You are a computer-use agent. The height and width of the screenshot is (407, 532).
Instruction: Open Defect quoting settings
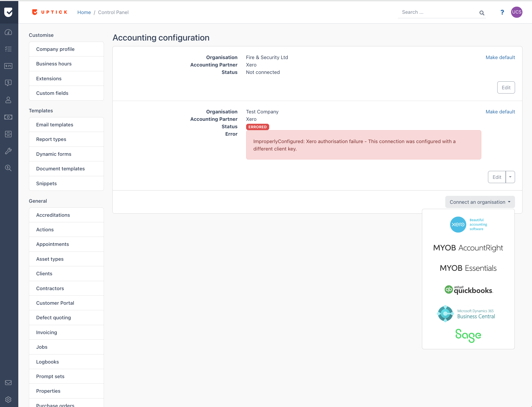(66, 318)
